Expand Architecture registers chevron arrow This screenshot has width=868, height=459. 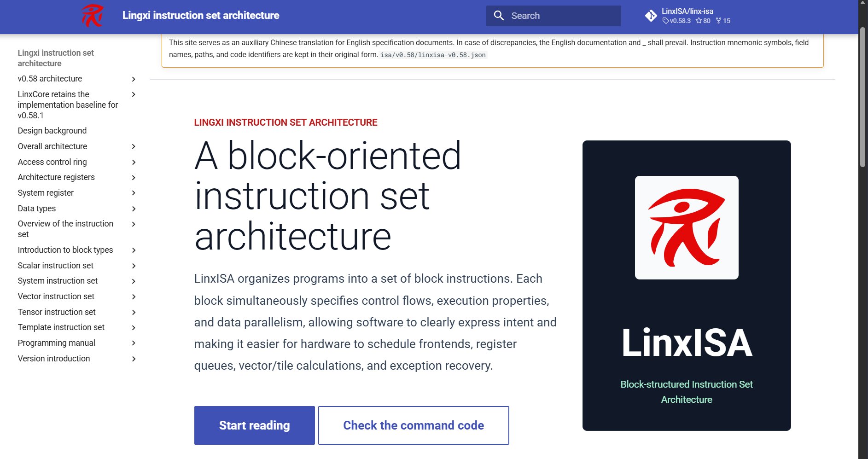pos(134,178)
